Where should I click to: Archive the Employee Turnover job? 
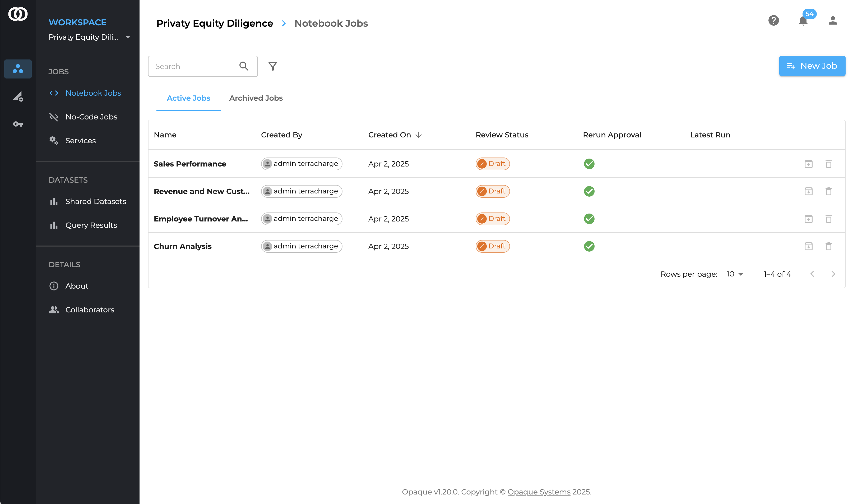[x=809, y=219]
